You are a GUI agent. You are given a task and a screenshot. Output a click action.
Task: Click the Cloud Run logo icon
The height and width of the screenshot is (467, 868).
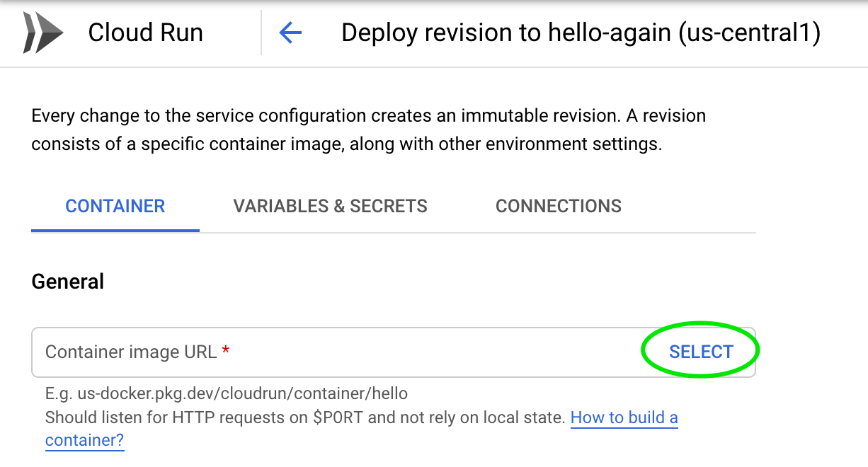pyautogui.click(x=42, y=33)
